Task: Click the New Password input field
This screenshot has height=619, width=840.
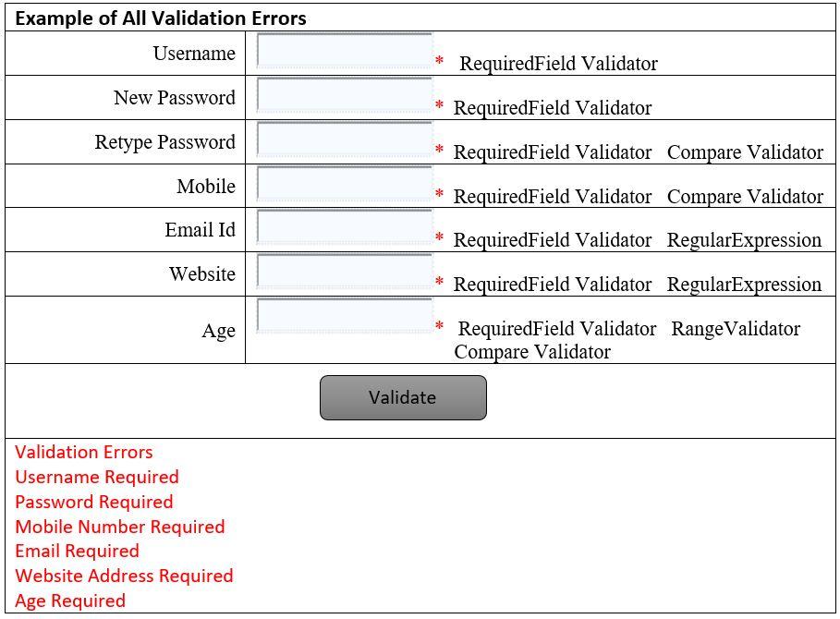Action: tap(344, 95)
